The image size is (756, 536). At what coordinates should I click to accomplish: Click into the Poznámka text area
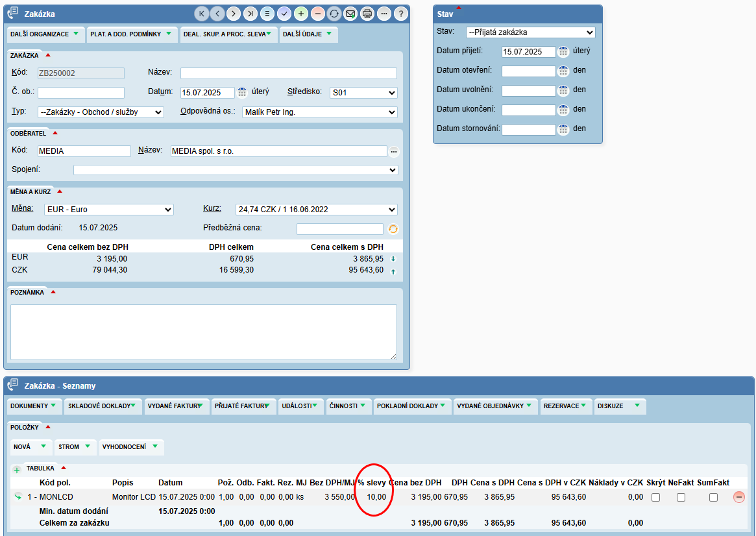(203, 332)
